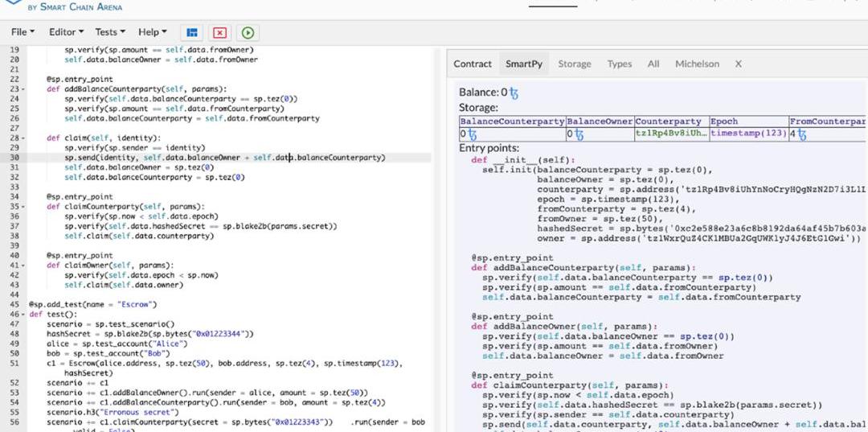Open the Types tab
The height and width of the screenshot is (432, 868).
(619, 64)
